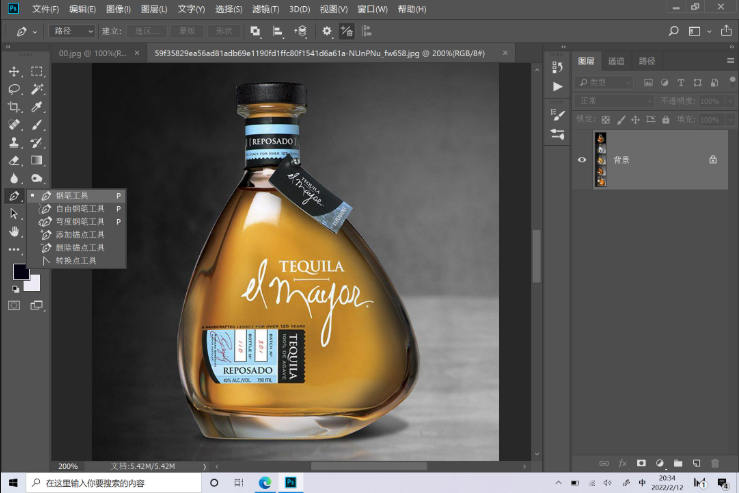Select the Brush tool

(37, 125)
